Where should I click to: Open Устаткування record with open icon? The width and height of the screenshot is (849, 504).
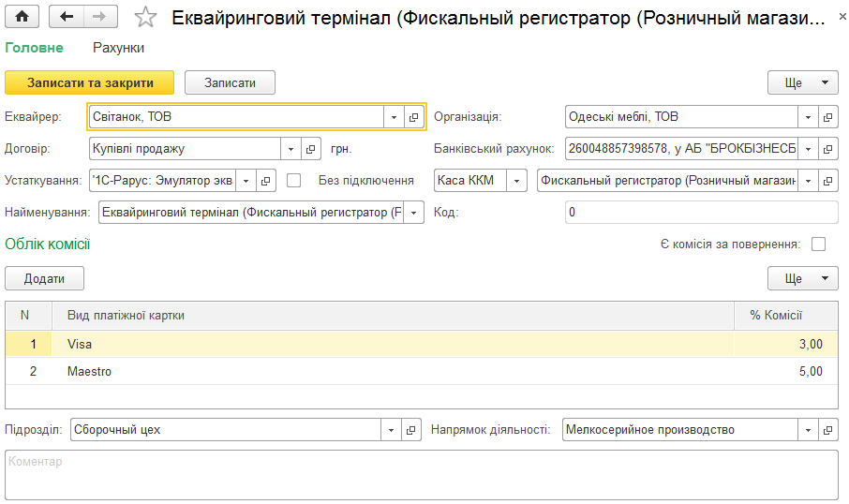point(266,181)
